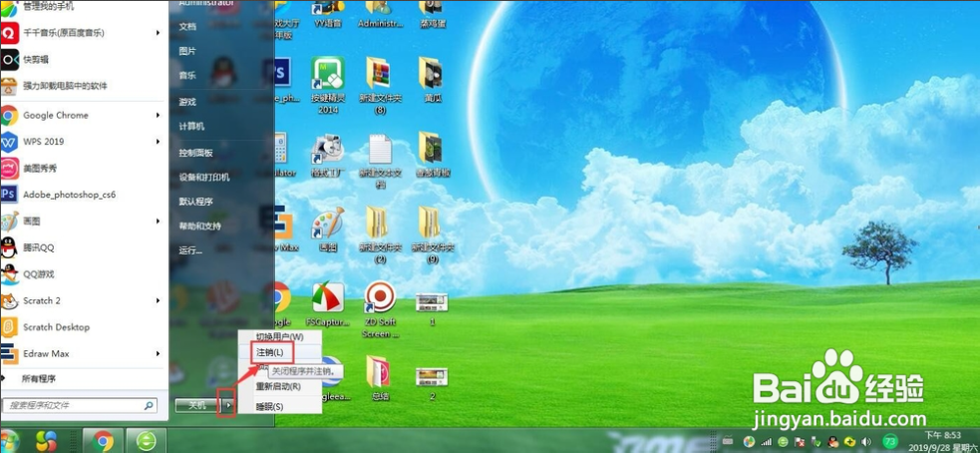Image resolution: width=980 pixels, height=453 pixels.
Task: Expand the WPS 2019 submenu arrow
Action: pos(159,142)
